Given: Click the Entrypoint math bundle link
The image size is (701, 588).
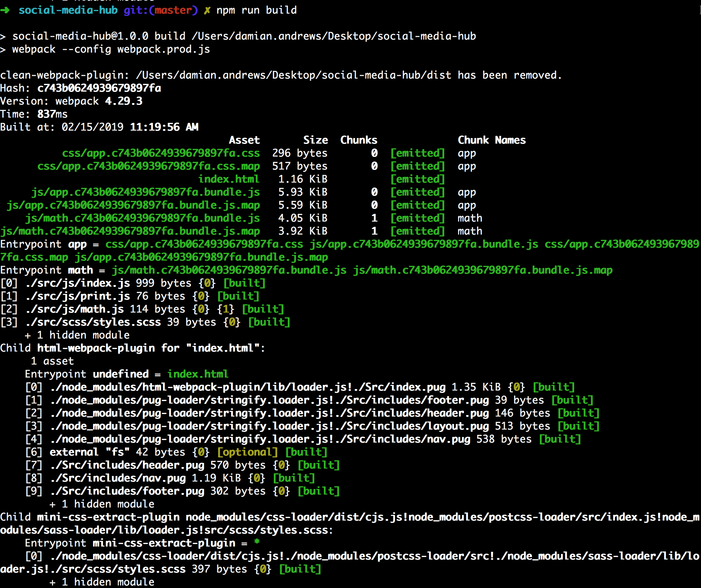Looking at the screenshot, I should click(x=230, y=270).
